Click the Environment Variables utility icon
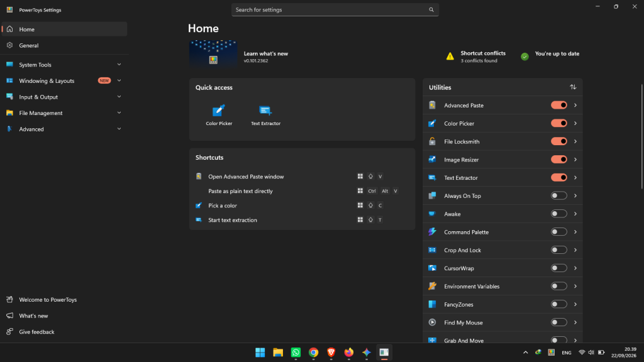This screenshot has width=644, height=362. (432, 286)
